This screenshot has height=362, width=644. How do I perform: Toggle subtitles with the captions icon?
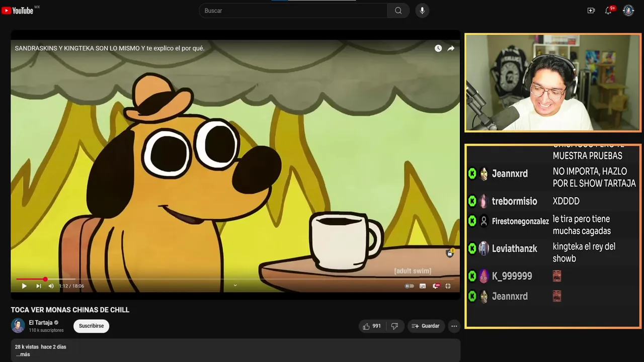point(423,286)
